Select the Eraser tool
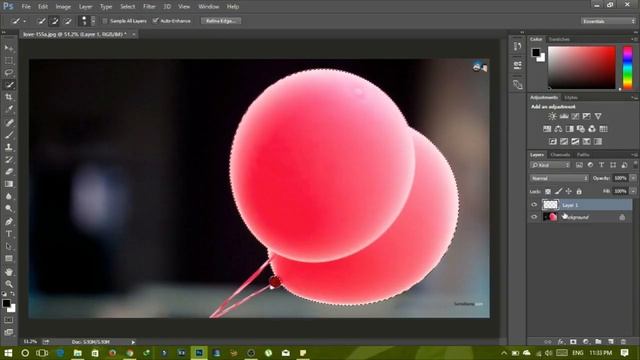 click(x=9, y=172)
